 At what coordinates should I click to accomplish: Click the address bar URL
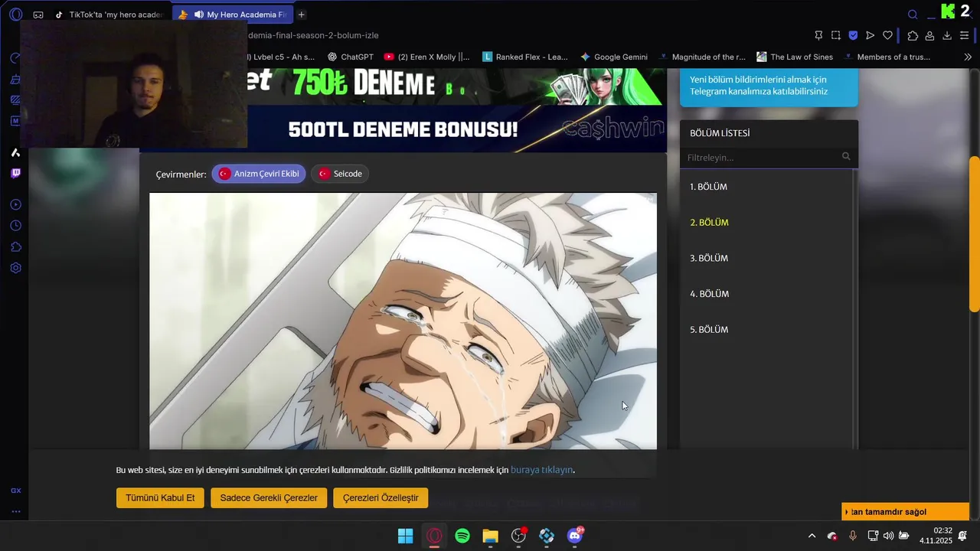click(x=314, y=35)
